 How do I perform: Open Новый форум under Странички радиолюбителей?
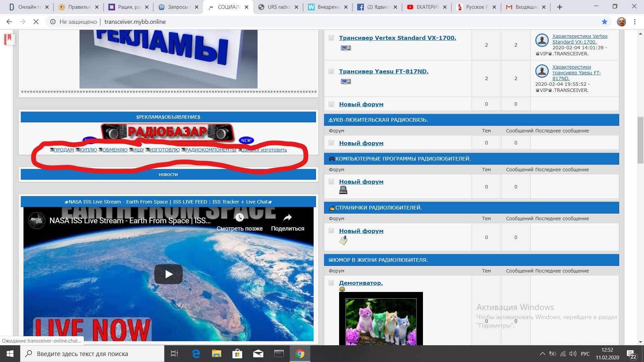361,231
